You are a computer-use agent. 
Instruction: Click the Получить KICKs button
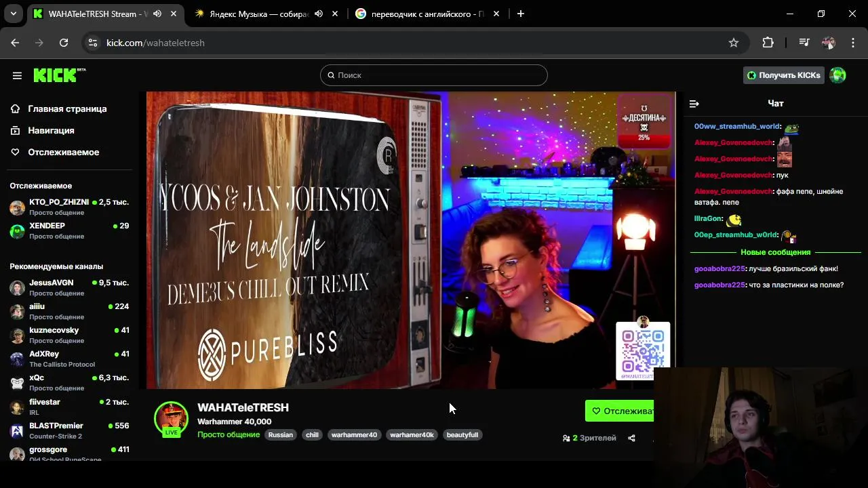tap(784, 75)
